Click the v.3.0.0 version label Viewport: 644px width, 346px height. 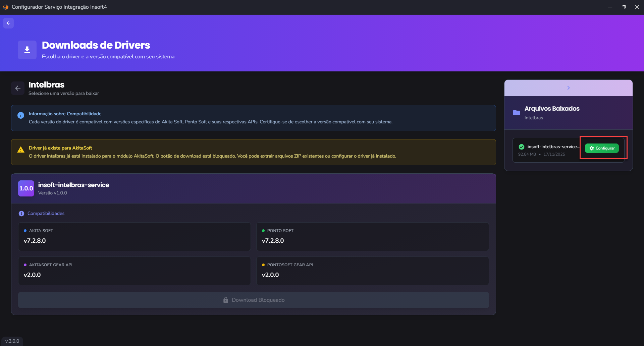pos(12,341)
